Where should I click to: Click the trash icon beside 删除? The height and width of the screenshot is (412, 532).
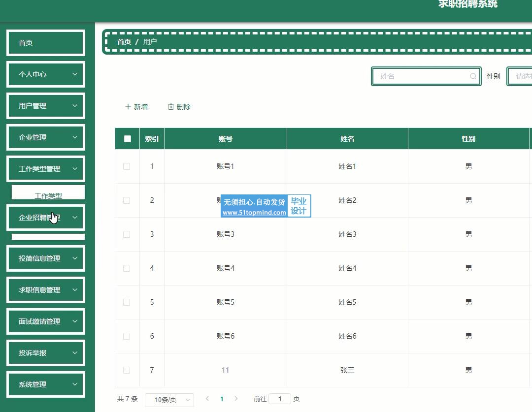click(170, 107)
